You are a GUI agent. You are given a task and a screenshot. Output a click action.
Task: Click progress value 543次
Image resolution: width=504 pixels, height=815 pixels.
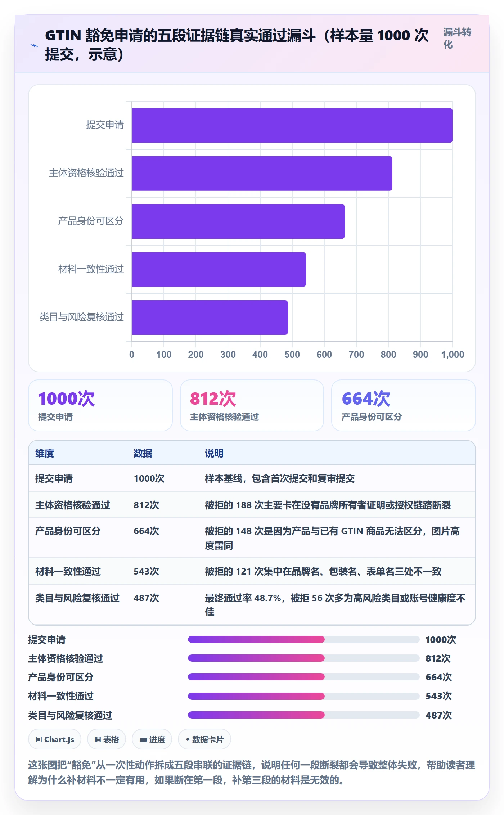[x=438, y=696]
